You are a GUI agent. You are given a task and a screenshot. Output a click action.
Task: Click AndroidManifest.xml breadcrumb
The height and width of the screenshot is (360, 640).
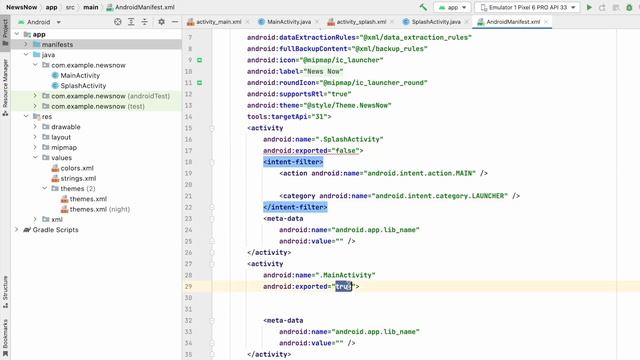[140, 7]
